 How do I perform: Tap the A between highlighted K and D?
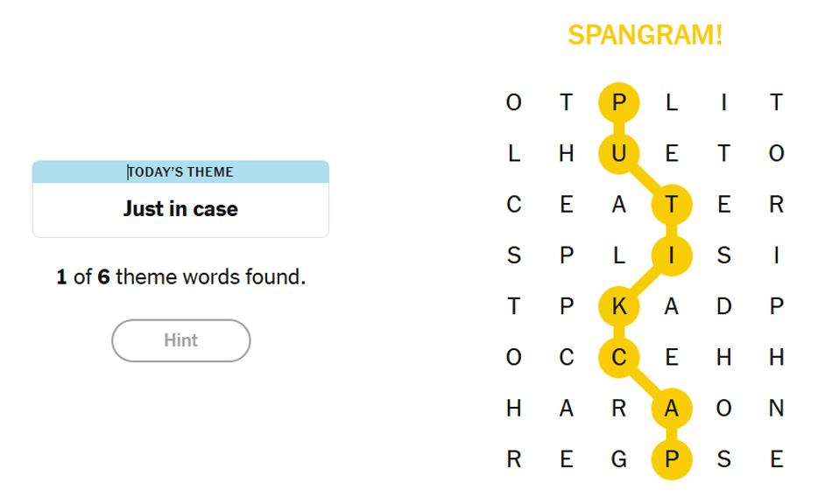pos(672,306)
